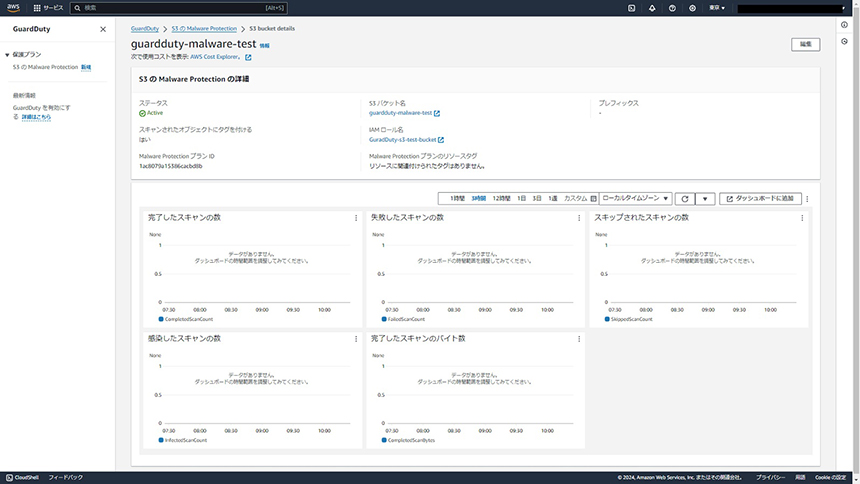Toggle the CompletedScanCount legend entry
The width and height of the screenshot is (860, 484).
(185, 319)
